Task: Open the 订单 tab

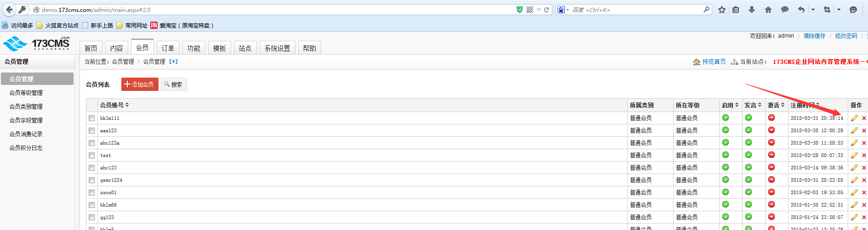Action: (168, 48)
